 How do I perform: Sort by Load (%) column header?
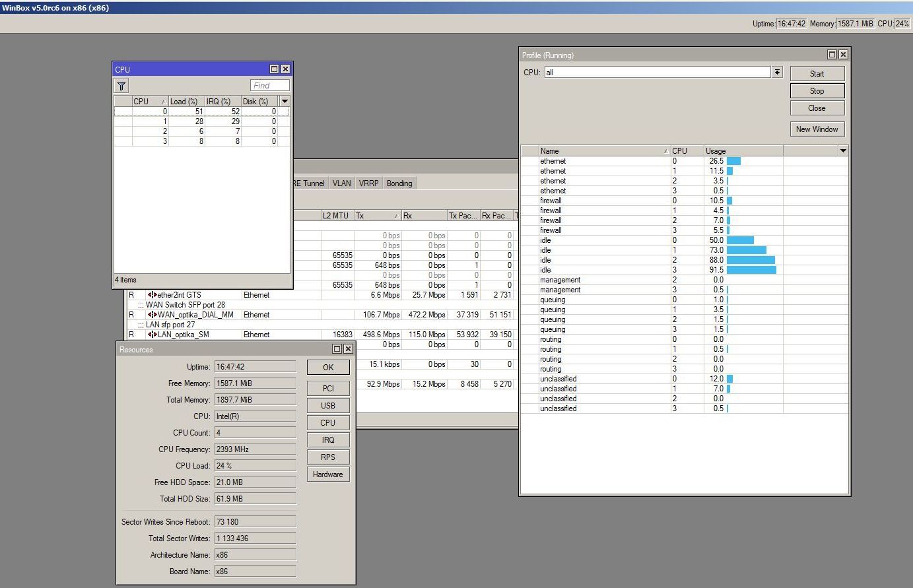(x=186, y=101)
